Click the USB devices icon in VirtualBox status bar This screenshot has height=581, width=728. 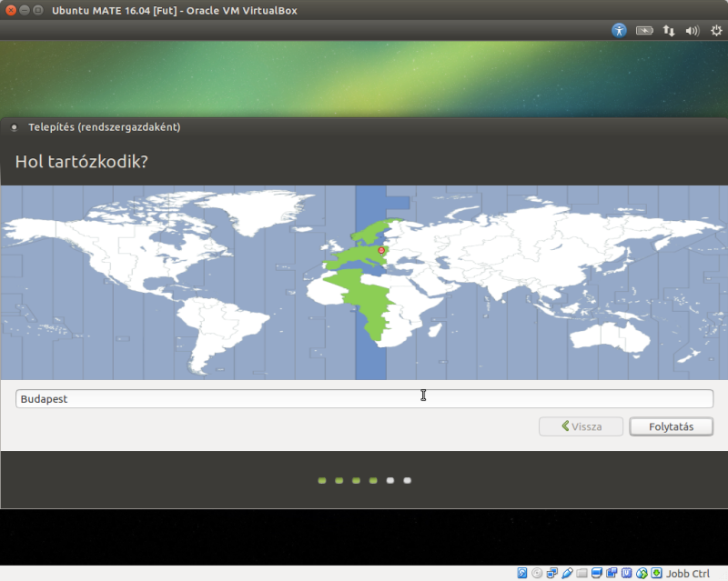click(567, 573)
